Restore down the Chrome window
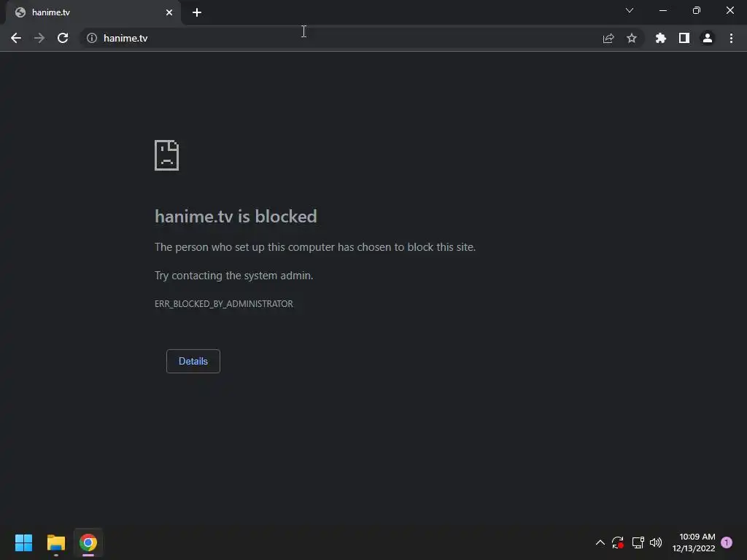The height and width of the screenshot is (560, 747). 697,10
